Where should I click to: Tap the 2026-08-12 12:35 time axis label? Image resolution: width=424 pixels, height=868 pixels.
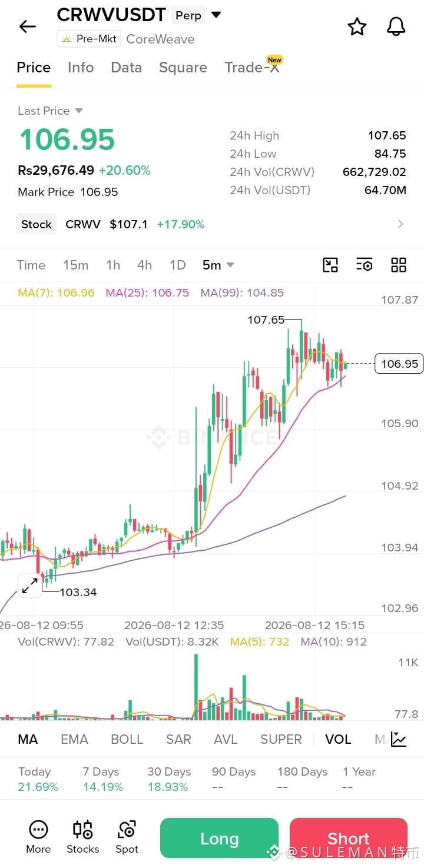point(174,625)
